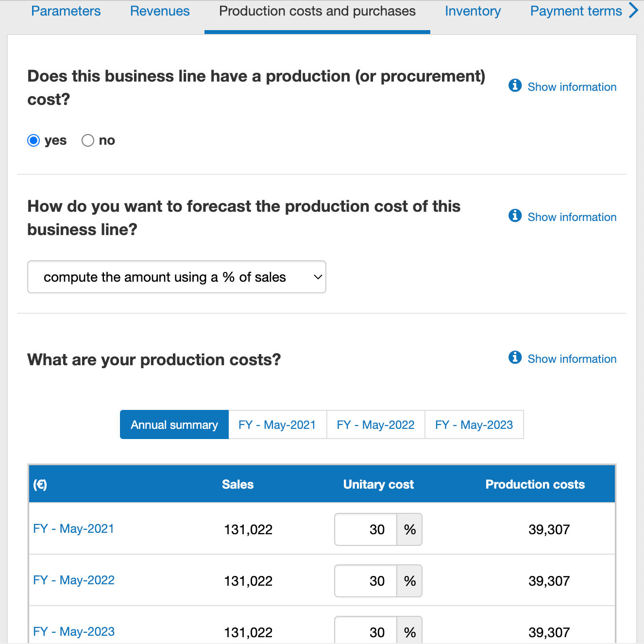Viewport: 644px width, 644px height.
Task: Select the FY - May-2022 summary tab
Action: [375, 424]
